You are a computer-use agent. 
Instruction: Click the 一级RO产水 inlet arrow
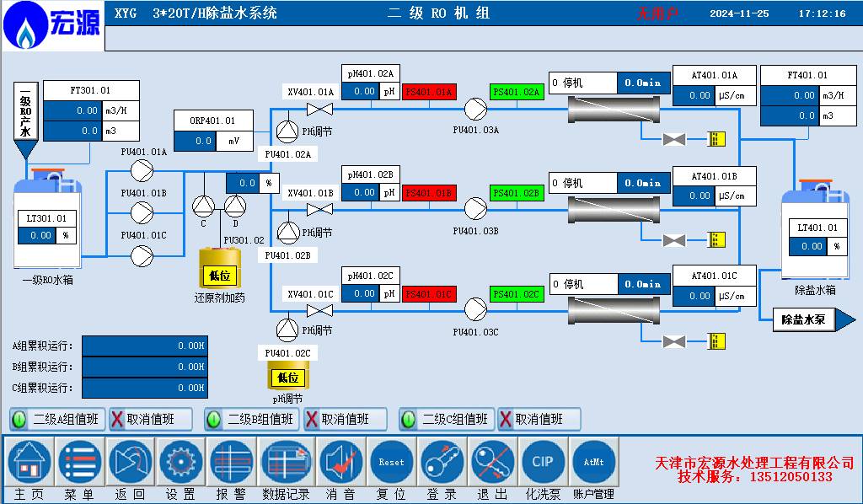pyautogui.click(x=25, y=121)
